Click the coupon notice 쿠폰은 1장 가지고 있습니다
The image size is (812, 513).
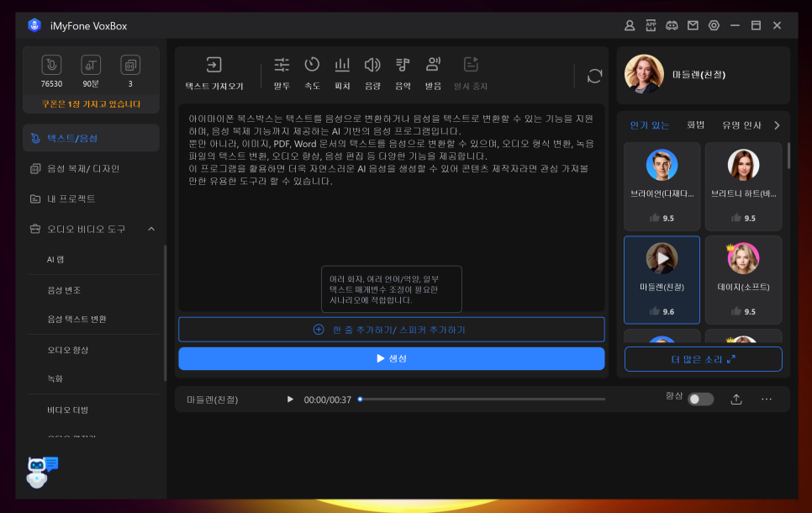click(x=91, y=104)
